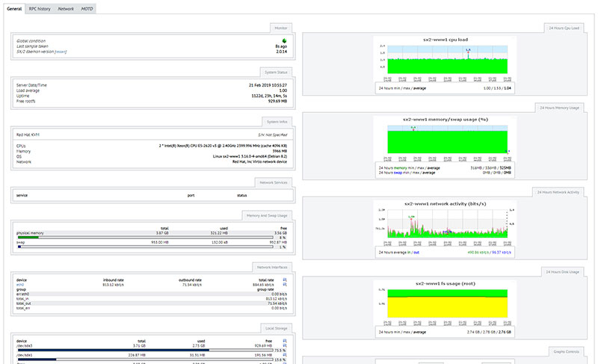The image size is (598, 364).
Task: Click the 'Load average' label
Action: [28, 90]
